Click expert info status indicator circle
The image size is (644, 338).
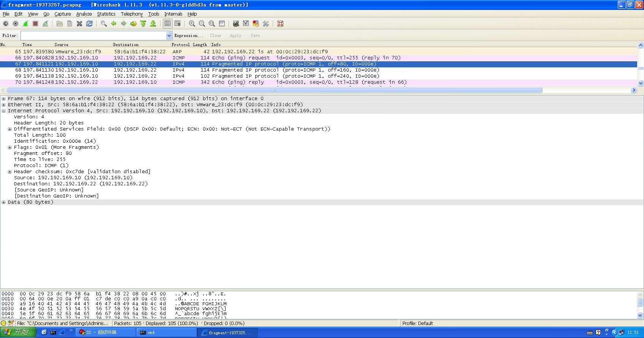coord(4,323)
